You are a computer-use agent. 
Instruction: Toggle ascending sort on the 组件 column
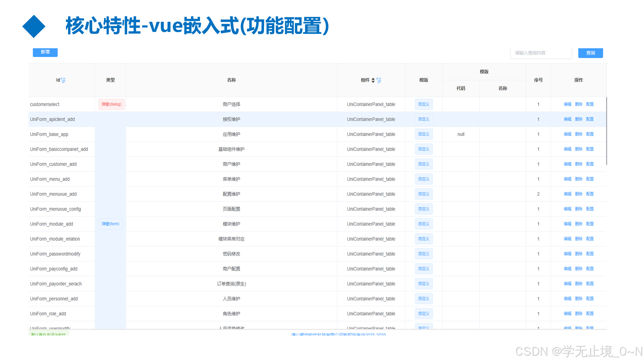coord(373,79)
